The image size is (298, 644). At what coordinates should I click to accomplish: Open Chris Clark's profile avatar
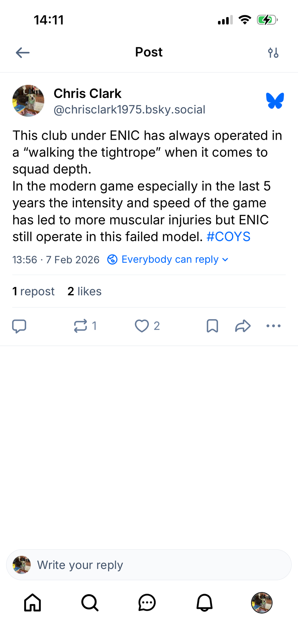[28, 101]
